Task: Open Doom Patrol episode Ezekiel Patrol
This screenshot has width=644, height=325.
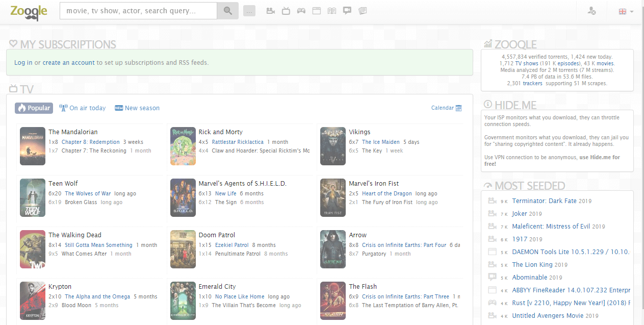Action: 232,245
